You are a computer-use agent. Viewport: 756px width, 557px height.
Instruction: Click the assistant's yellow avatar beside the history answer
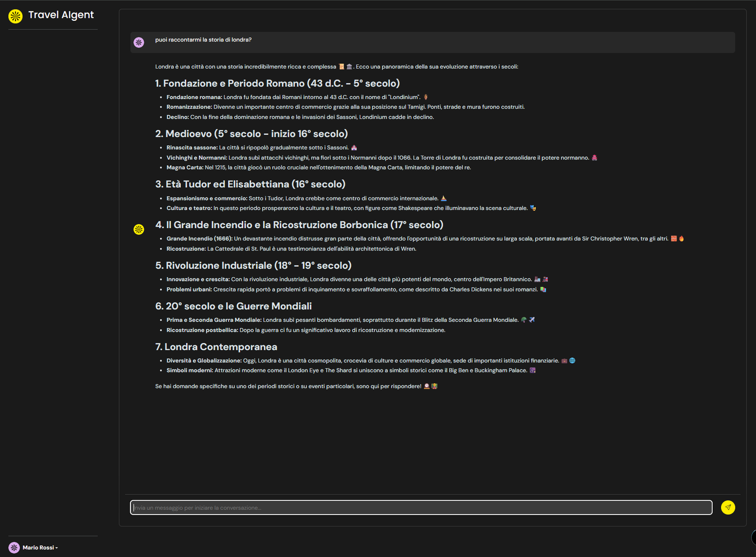(x=138, y=230)
